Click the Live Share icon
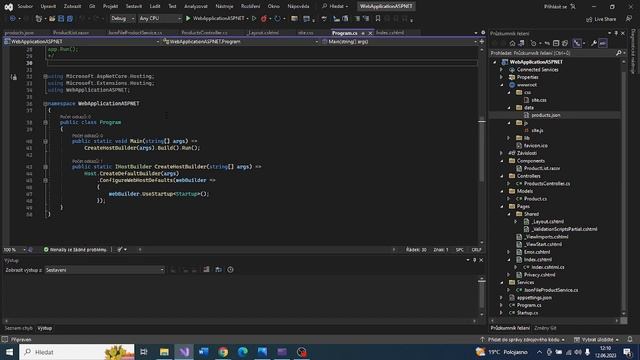The height and width of the screenshot is (360, 640). 589,19
